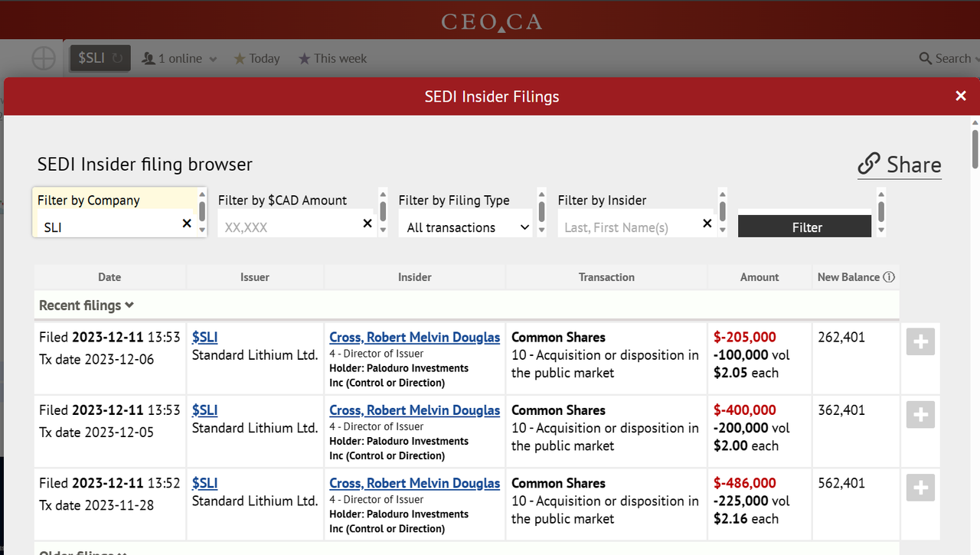Screen dimensions: 980x555
Task: Show Today's starred posts
Action: (x=256, y=58)
